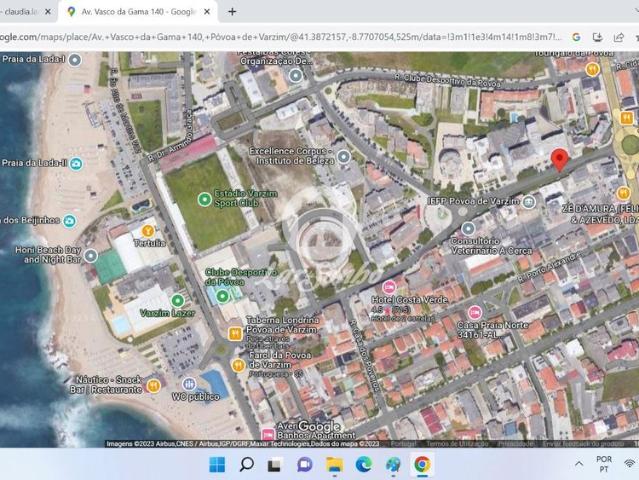Screen dimensions: 639x480
Task: Click the Varzim Lazer green marker
Action: click(x=178, y=301)
